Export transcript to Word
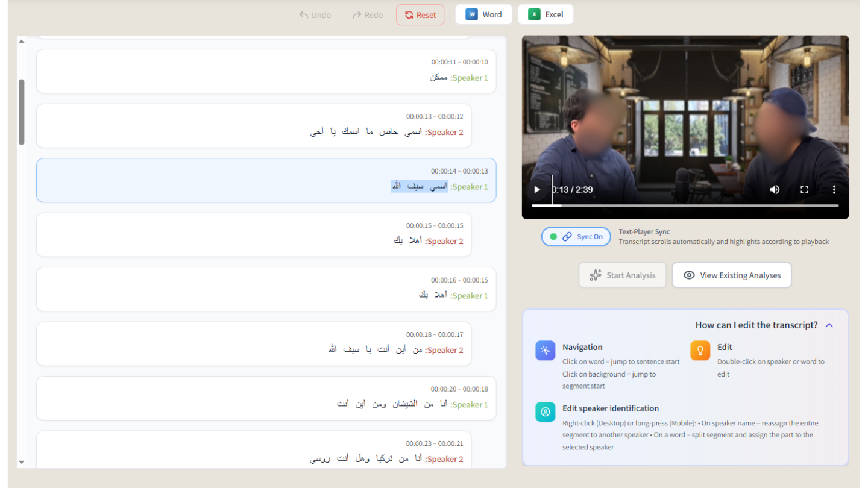The image size is (868, 488). pos(483,15)
